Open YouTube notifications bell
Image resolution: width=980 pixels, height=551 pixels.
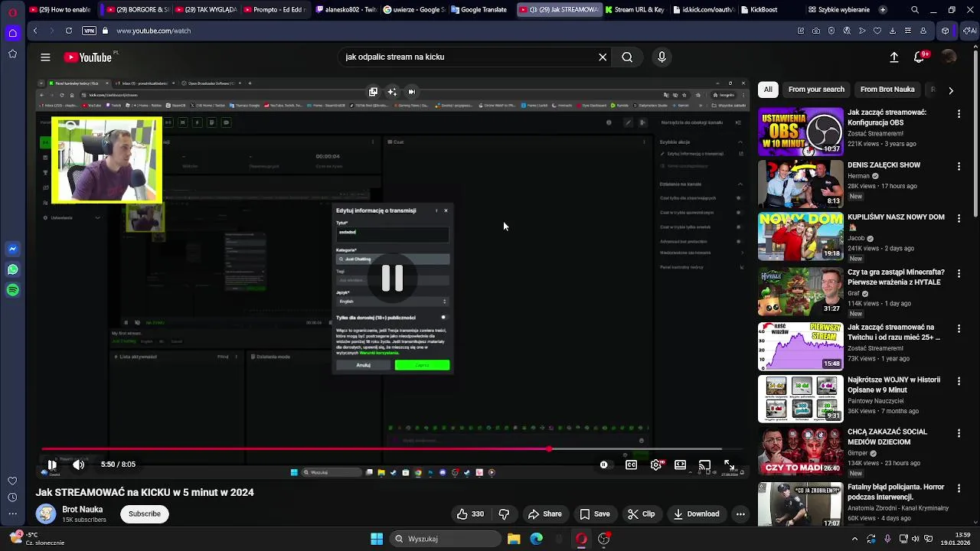[920, 57]
